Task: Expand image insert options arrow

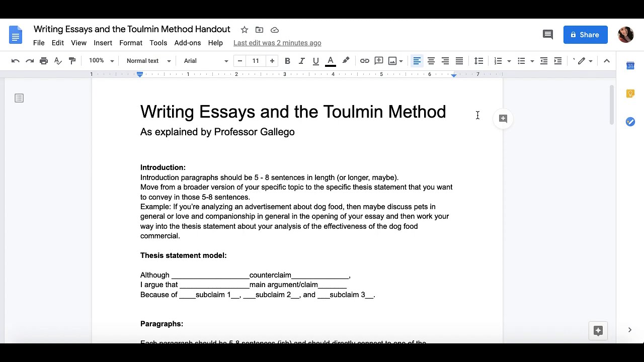Action: (401, 61)
